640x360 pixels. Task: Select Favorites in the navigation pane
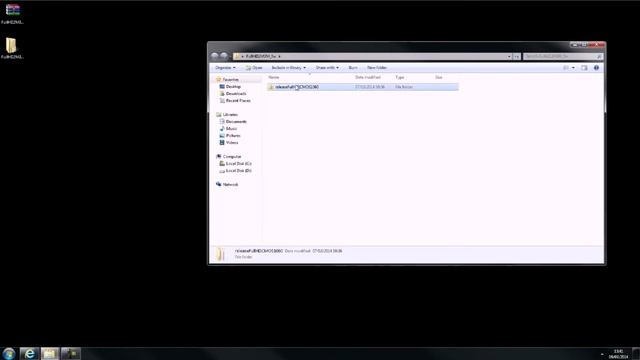click(231, 80)
